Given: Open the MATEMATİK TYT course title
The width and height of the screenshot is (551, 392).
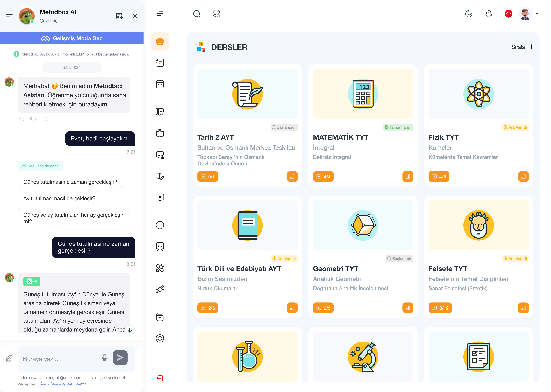Looking at the screenshot, I should click(340, 137).
